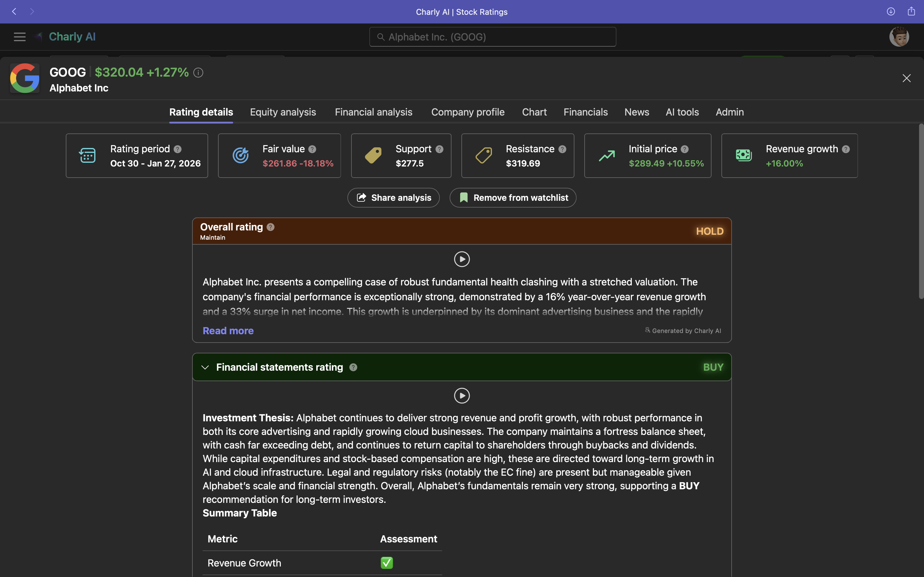Screen dimensions: 924x577
Task: Switch to the Equity analysis tab
Action: click(x=283, y=112)
